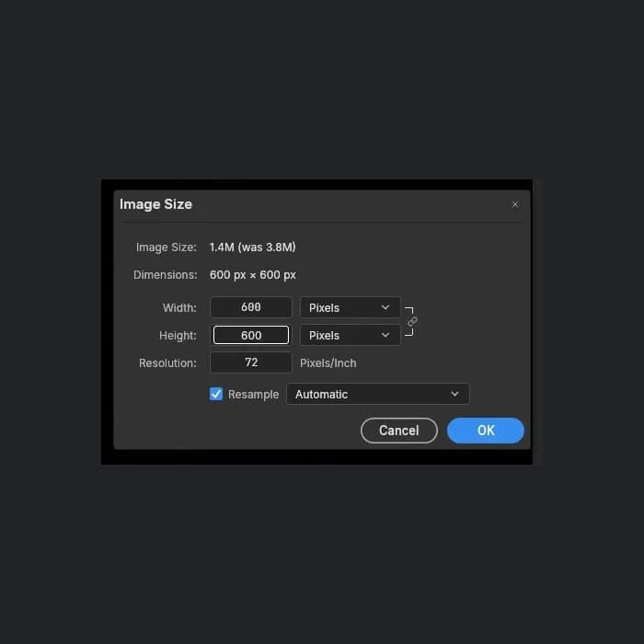The height and width of the screenshot is (644, 644).
Task: Click the 'Image Size' dialog title
Action: click(x=155, y=204)
